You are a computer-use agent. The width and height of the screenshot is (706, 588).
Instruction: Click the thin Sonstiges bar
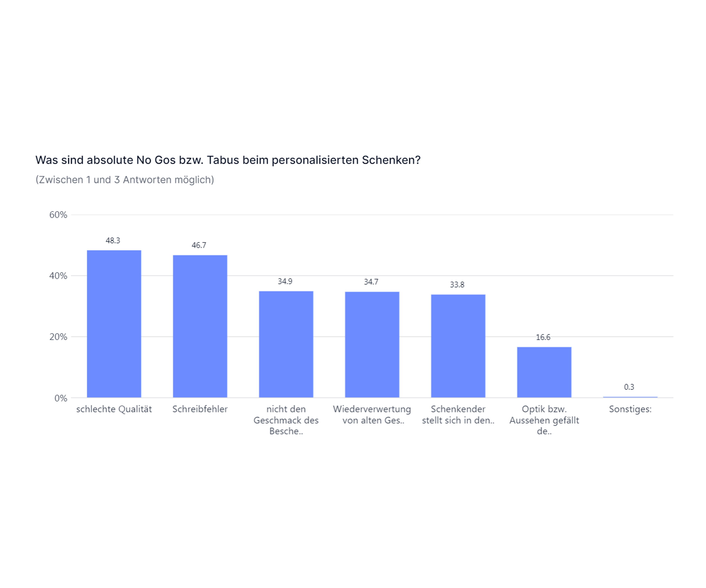click(x=630, y=397)
